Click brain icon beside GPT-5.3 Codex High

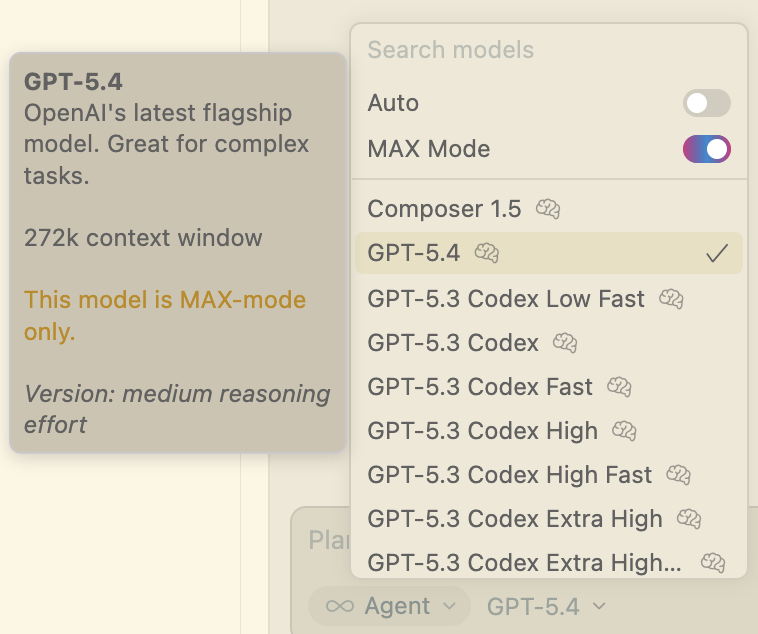point(624,431)
